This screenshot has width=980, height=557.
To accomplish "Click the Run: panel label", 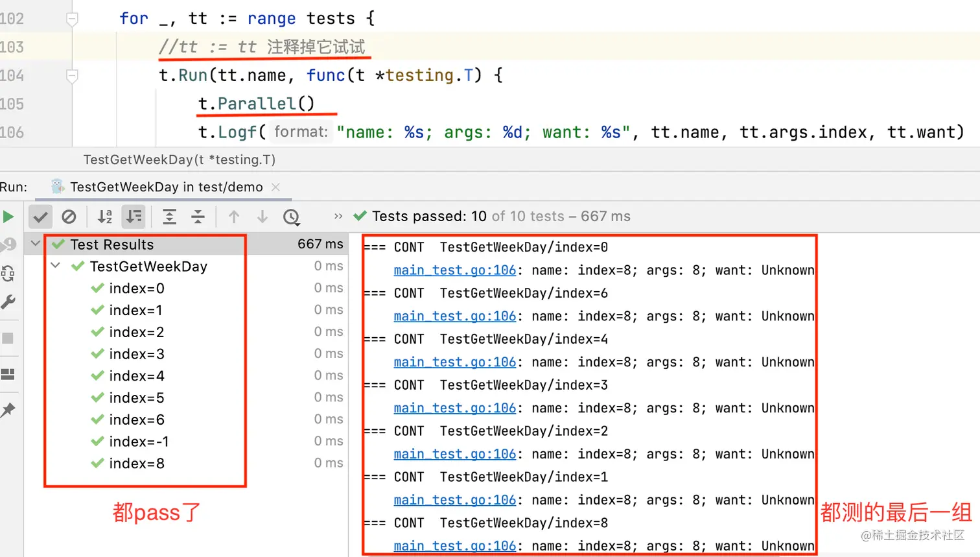I will tap(14, 187).
